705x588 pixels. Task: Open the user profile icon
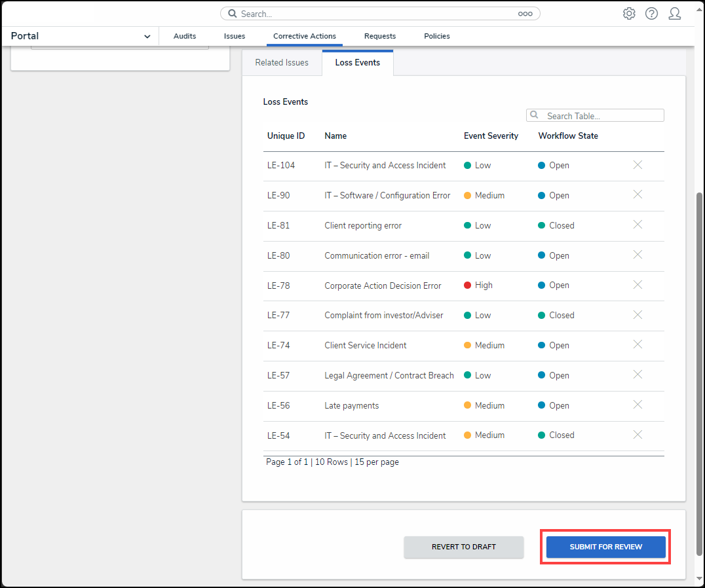(674, 14)
